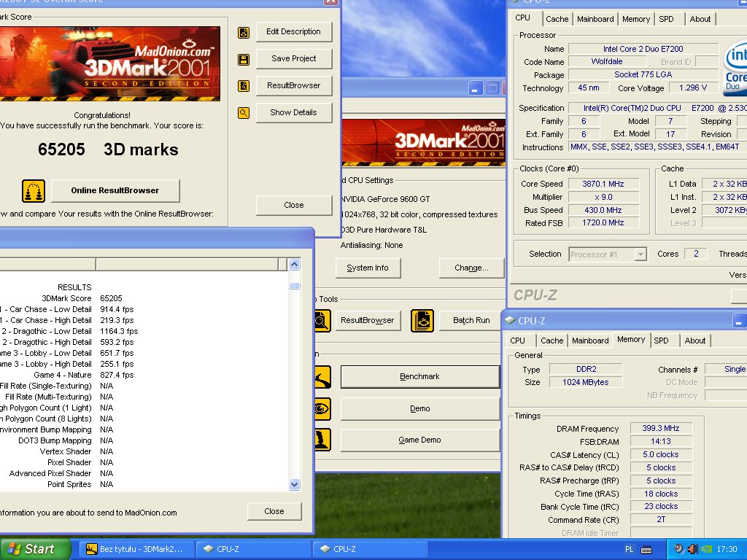This screenshot has width=747, height=560.
Task: Click Show Details button
Action: (293, 113)
